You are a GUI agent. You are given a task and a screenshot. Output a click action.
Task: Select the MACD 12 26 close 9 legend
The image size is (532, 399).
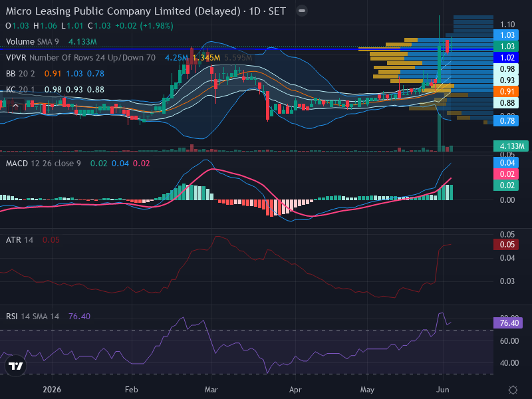click(43, 164)
